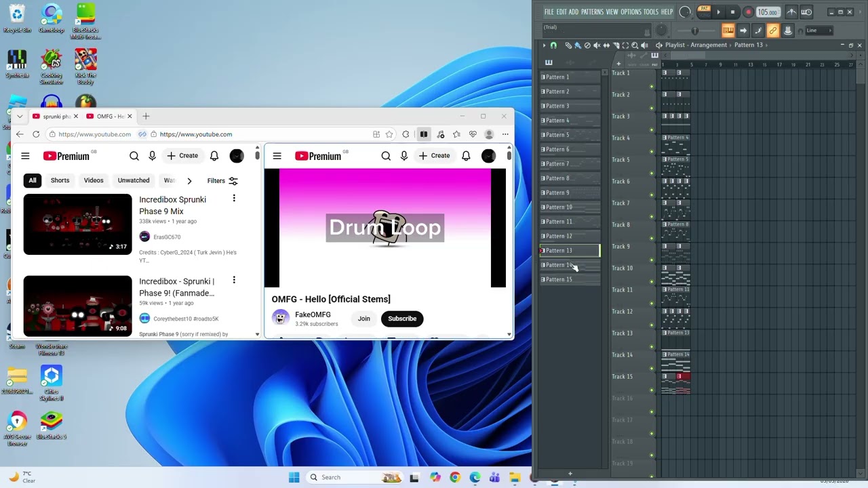Viewport: 868px width, 488px height.
Task: Click the step edit arrow button
Action: 743,30
